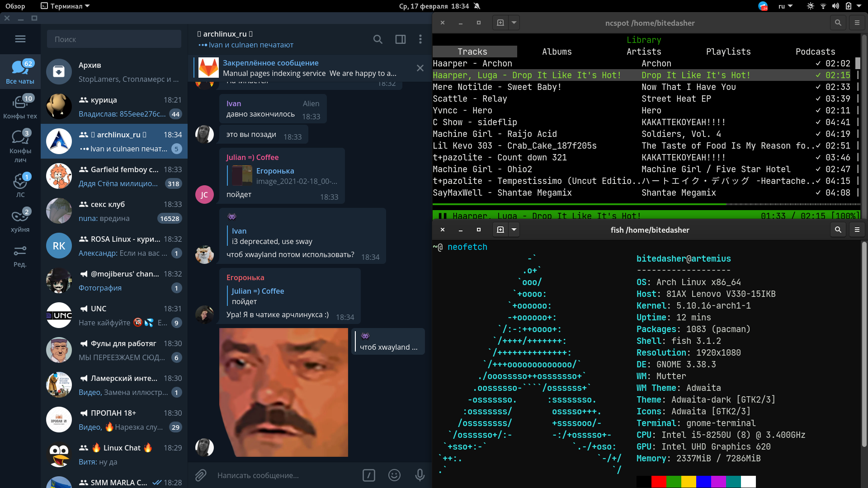Click the Написать сообщение message field
This screenshot has height=488, width=868.
pos(285,475)
